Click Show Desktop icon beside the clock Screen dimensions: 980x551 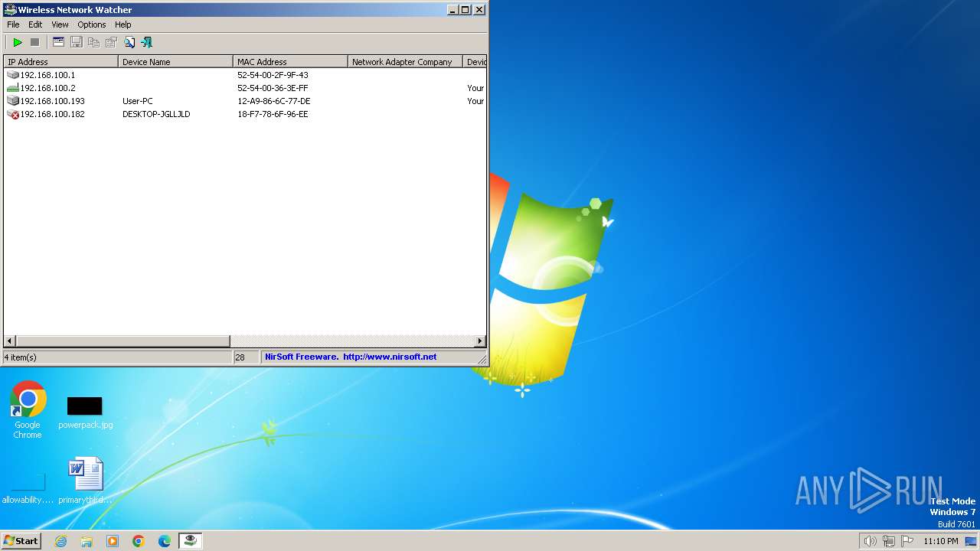tap(971, 541)
